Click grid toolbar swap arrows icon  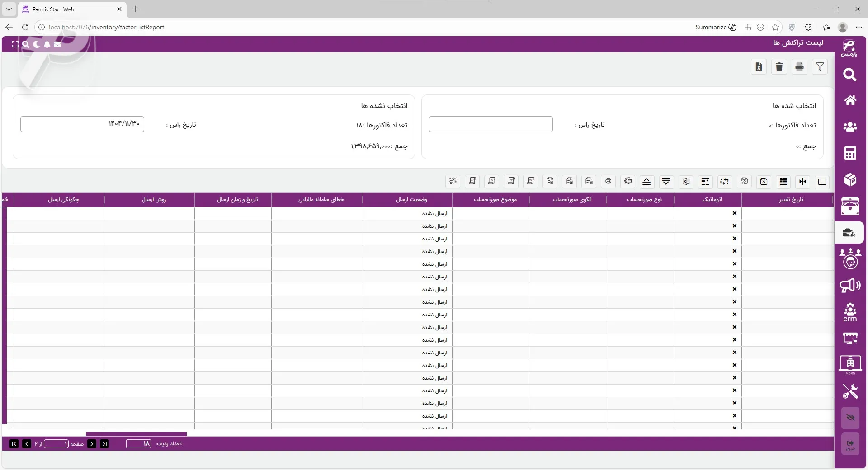coord(724,182)
